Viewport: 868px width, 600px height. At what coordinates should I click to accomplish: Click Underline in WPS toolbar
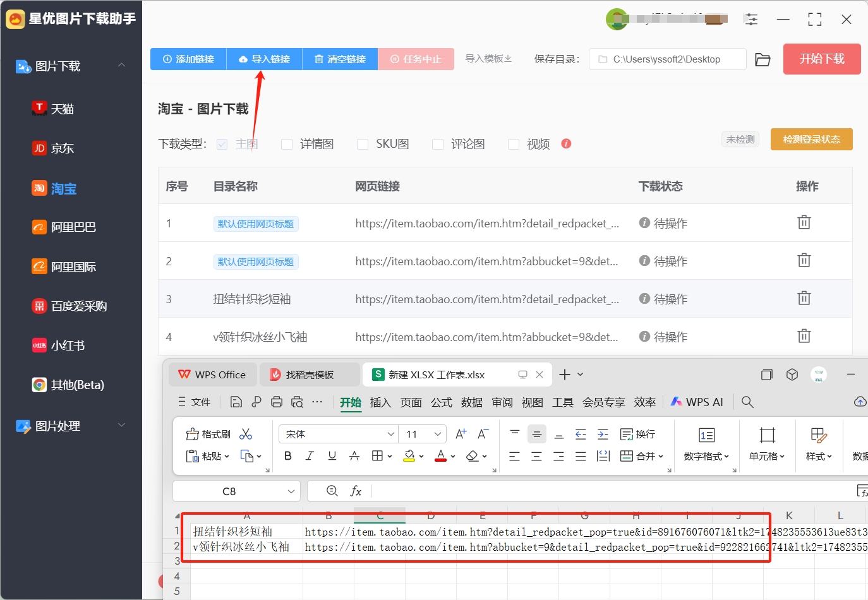tap(332, 456)
